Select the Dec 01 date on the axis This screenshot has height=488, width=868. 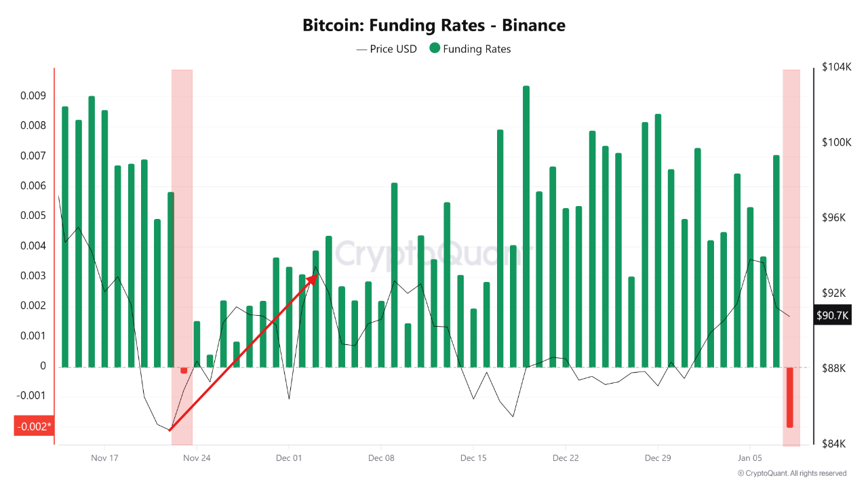(x=289, y=458)
